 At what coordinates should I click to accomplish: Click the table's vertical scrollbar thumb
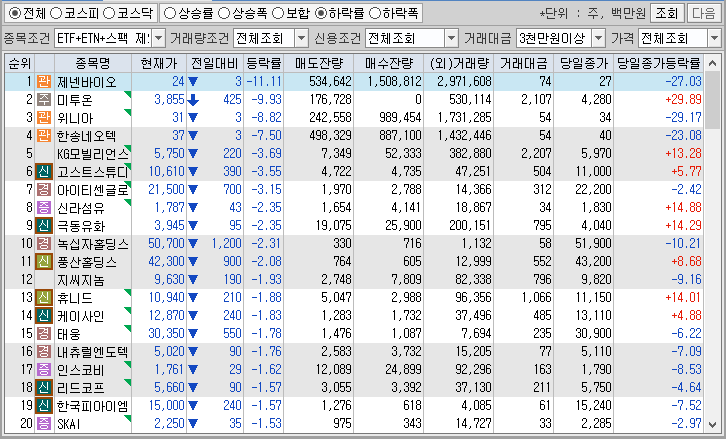pos(712,100)
